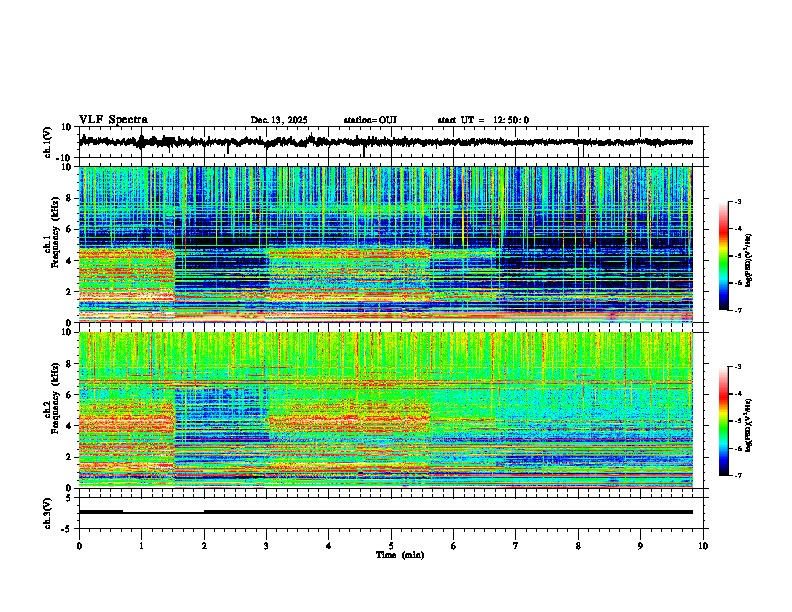Viewport: 792px width, 612px height.
Task: Click the time axis tick label "5"
Action: (391, 546)
